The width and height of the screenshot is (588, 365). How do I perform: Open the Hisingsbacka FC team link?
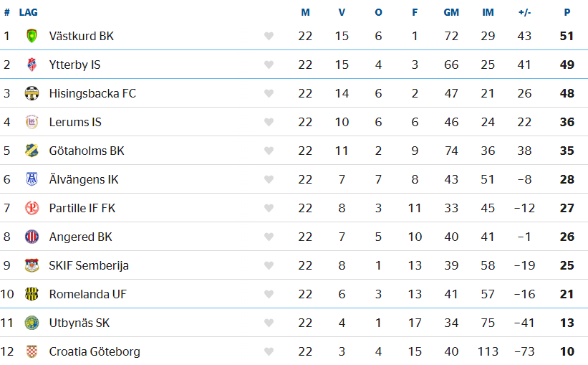(92, 93)
